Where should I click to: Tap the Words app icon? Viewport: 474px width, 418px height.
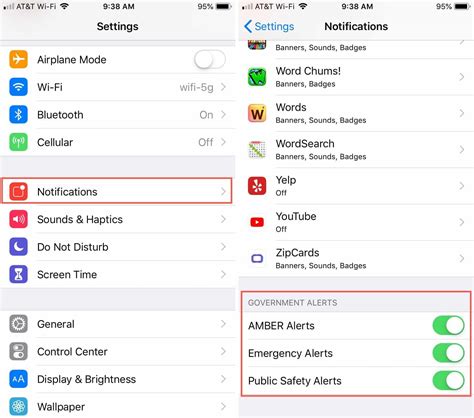click(257, 113)
